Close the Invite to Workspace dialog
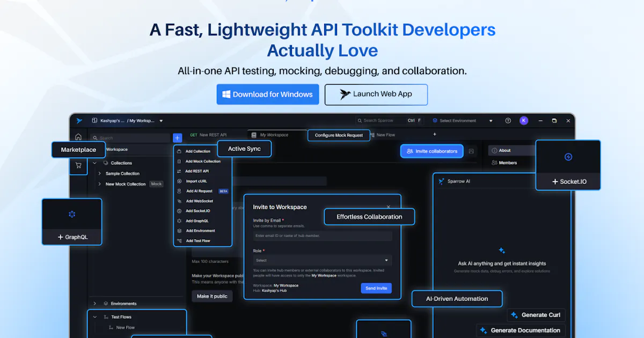Image resolution: width=644 pixels, height=338 pixels. click(389, 207)
